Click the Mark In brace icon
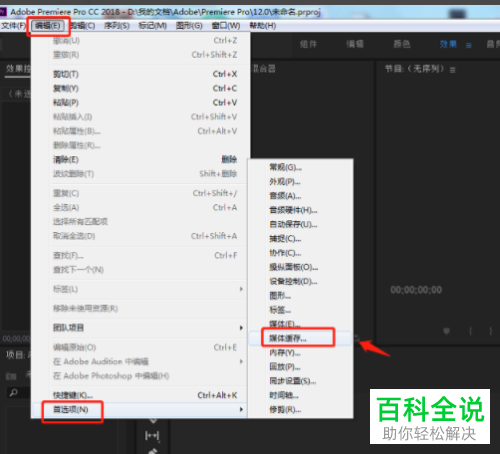This screenshot has height=454, width=500. [x=470, y=331]
